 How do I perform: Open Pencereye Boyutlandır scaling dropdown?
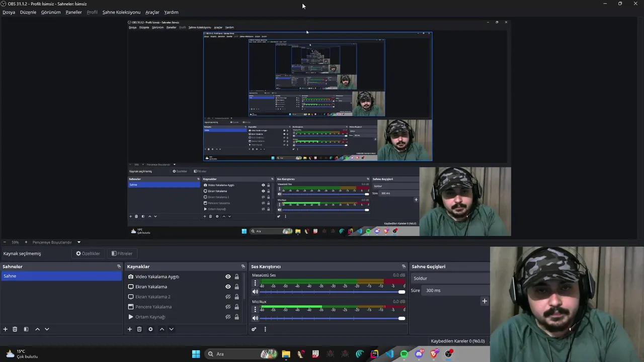pyautogui.click(x=56, y=242)
